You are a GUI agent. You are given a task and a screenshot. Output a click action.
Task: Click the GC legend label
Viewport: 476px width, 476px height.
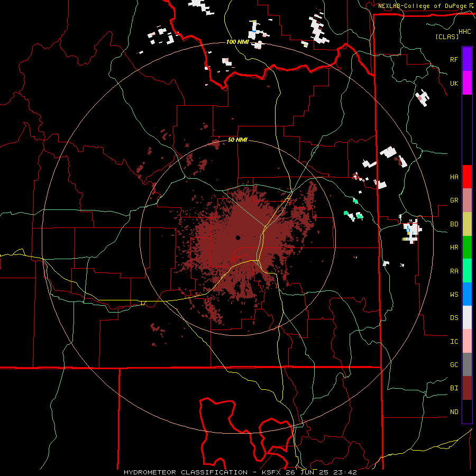coord(454,364)
